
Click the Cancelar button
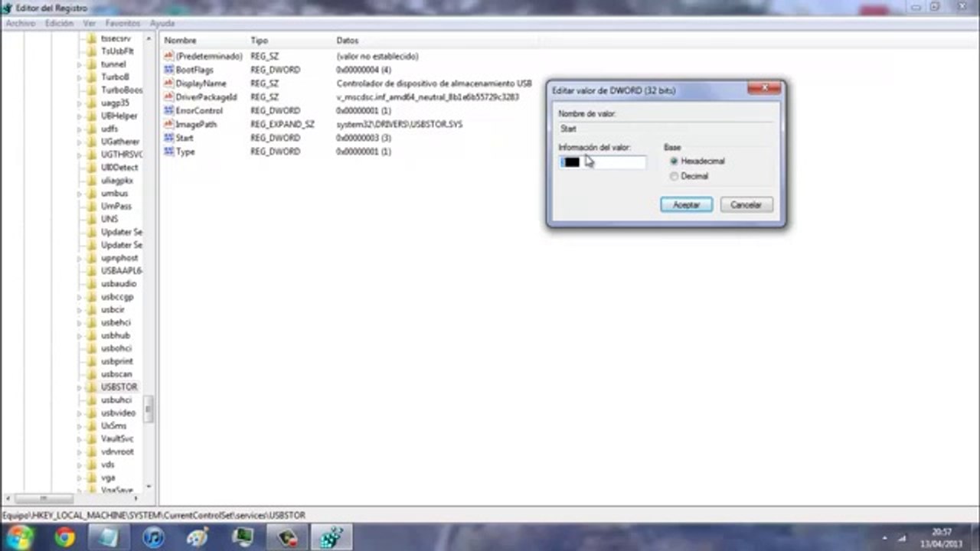(746, 205)
